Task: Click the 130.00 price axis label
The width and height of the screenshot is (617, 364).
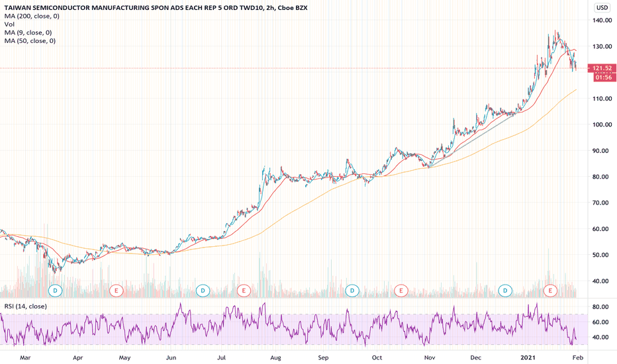Action: tap(602, 46)
